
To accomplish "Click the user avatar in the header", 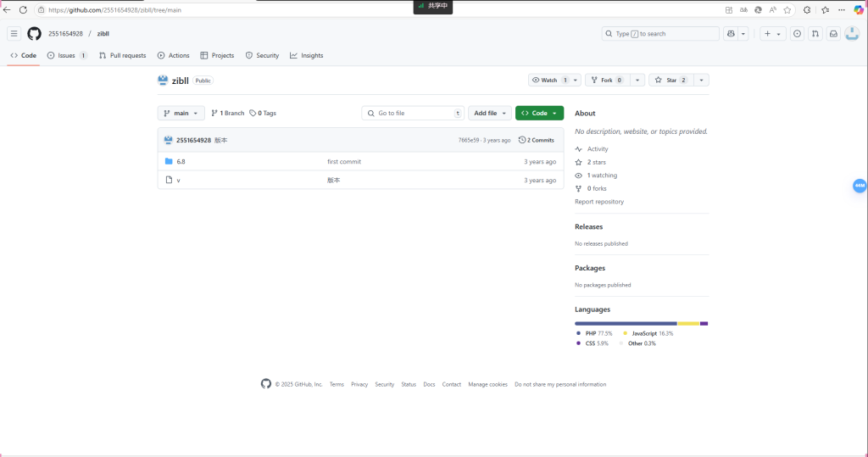I will tap(854, 34).
